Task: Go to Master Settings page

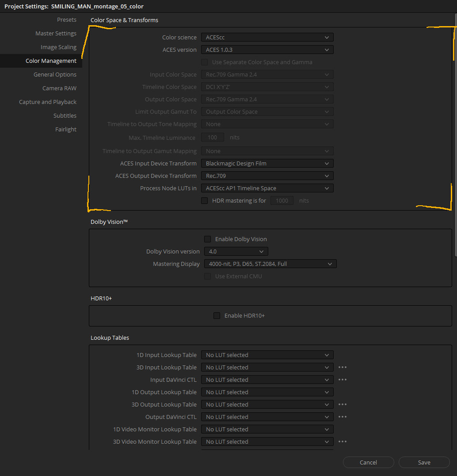Action: coord(56,33)
